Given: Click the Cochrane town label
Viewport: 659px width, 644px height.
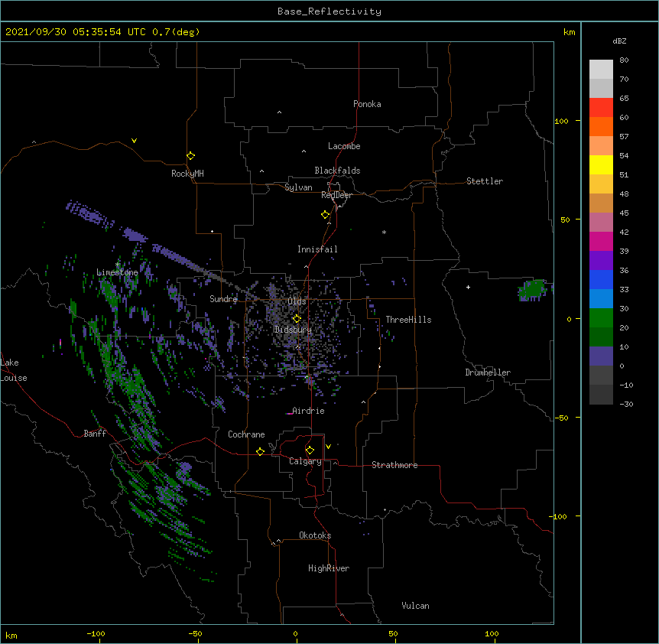Looking at the screenshot, I should [x=246, y=434].
